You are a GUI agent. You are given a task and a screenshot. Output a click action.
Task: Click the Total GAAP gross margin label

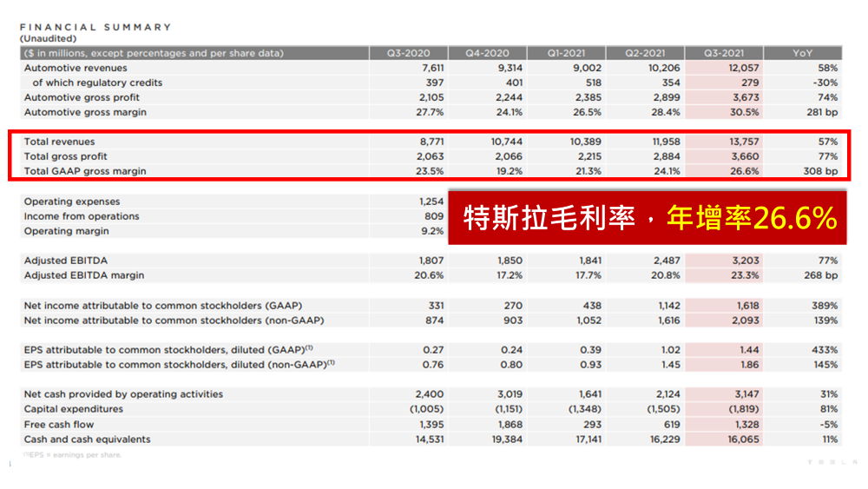click(x=85, y=171)
